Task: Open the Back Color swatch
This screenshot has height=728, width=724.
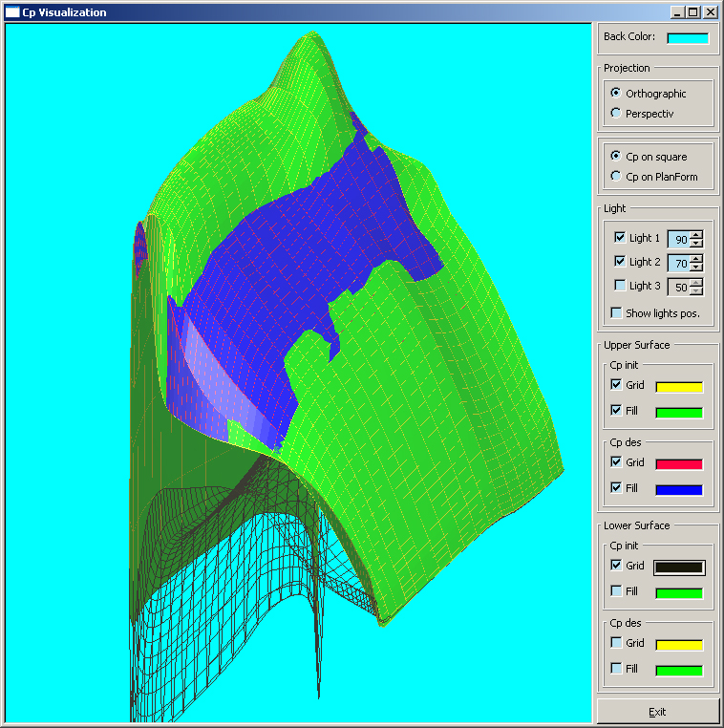Action: click(x=688, y=38)
